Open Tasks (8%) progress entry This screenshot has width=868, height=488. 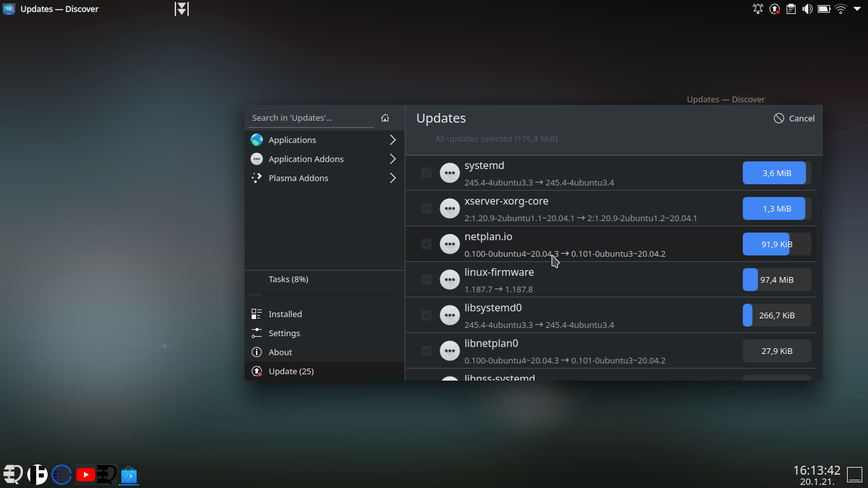[325, 279]
